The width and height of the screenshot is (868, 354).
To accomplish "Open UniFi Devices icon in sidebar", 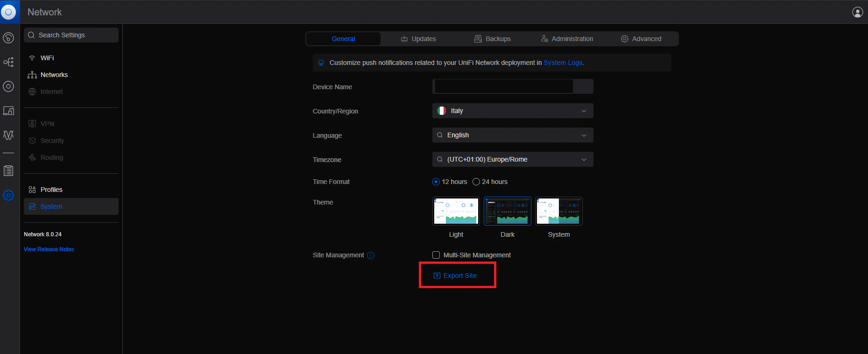I will coord(8,86).
